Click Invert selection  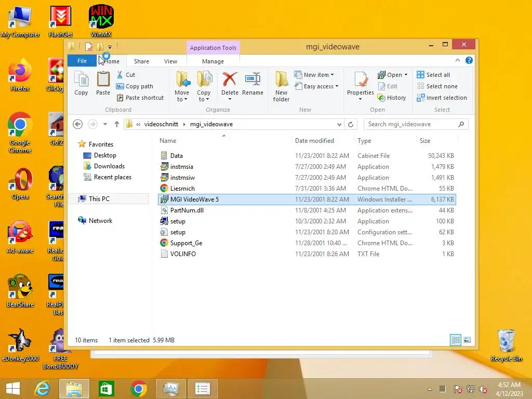[442, 98]
